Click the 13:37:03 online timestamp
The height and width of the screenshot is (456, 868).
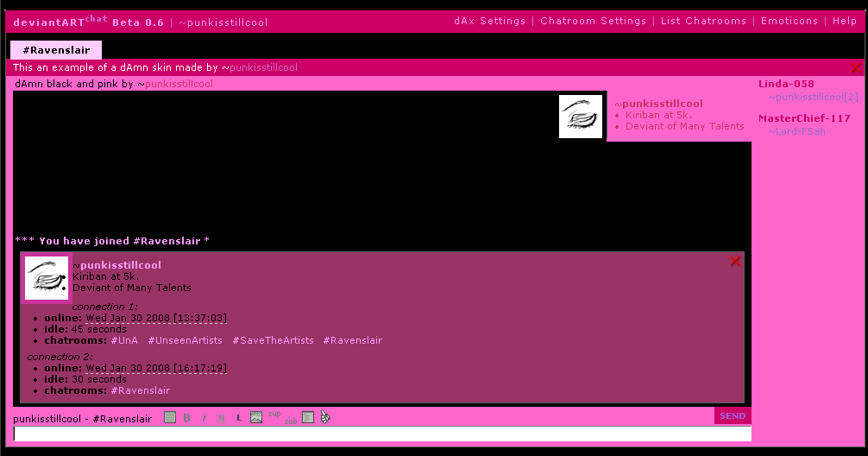[156, 318]
